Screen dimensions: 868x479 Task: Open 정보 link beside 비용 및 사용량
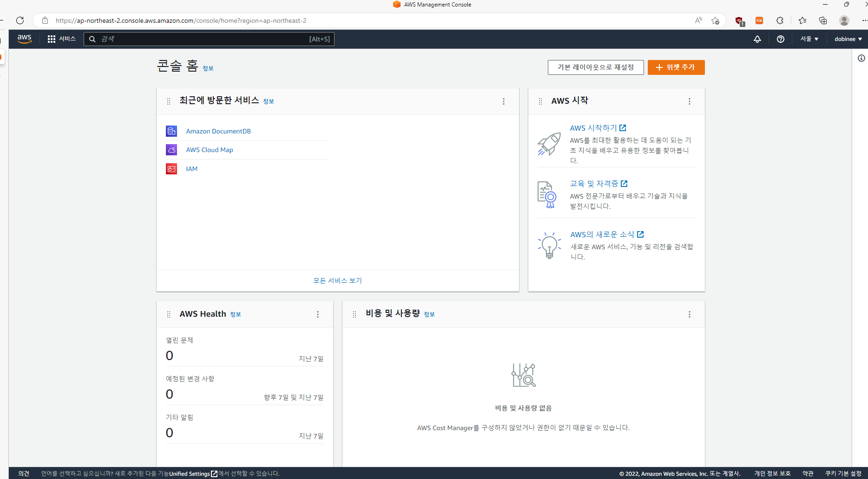tap(429, 314)
